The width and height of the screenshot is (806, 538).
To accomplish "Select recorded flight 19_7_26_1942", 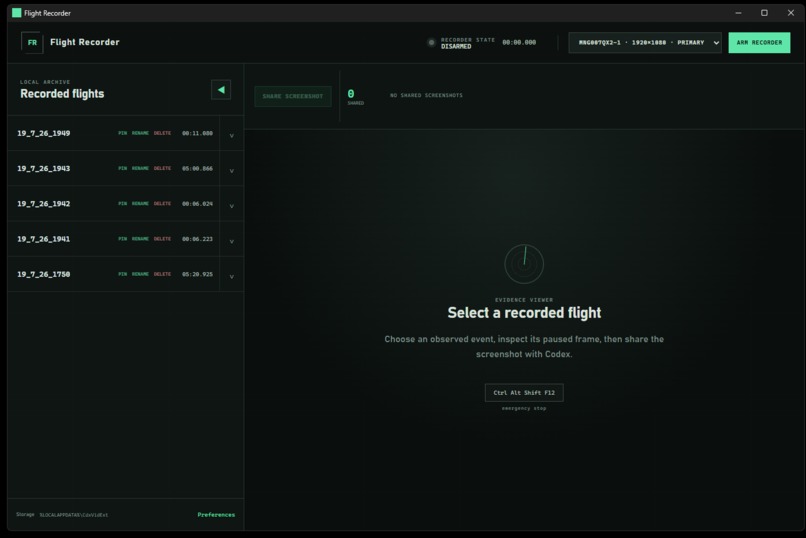I will [44, 203].
